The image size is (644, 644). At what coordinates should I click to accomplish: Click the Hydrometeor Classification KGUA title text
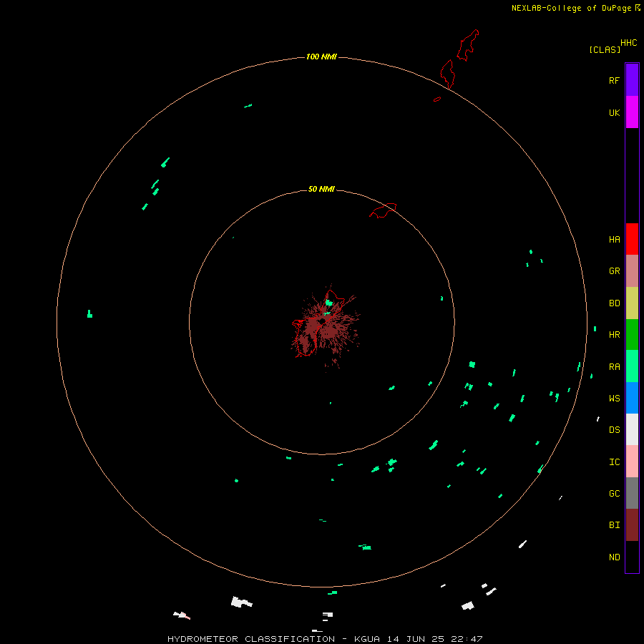(325, 639)
